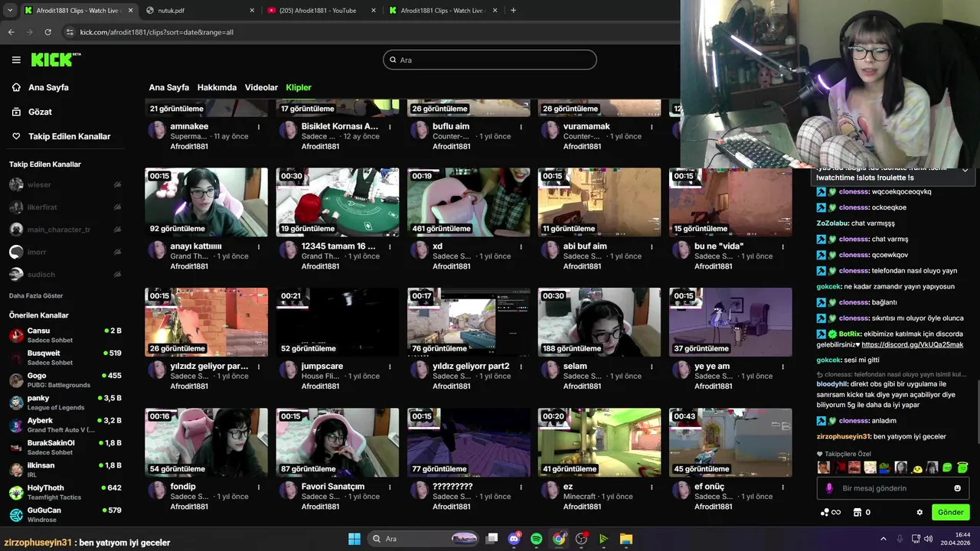Switch to the 'Ana Sayfa' channel tab

click(x=168, y=87)
